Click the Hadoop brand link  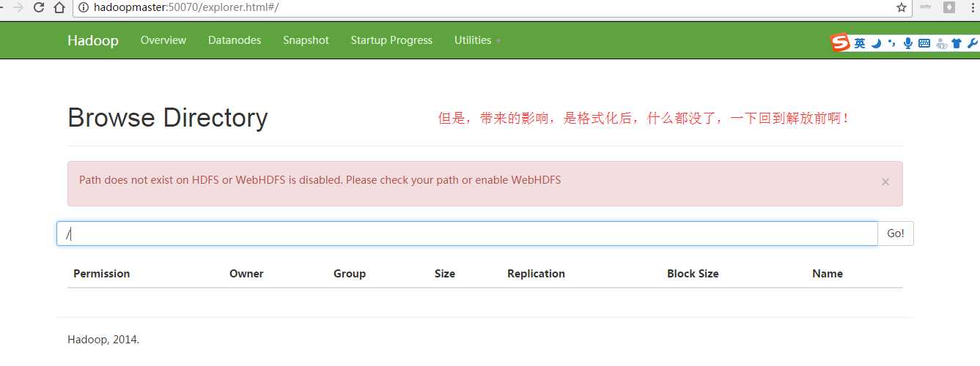(x=93, y=40)
